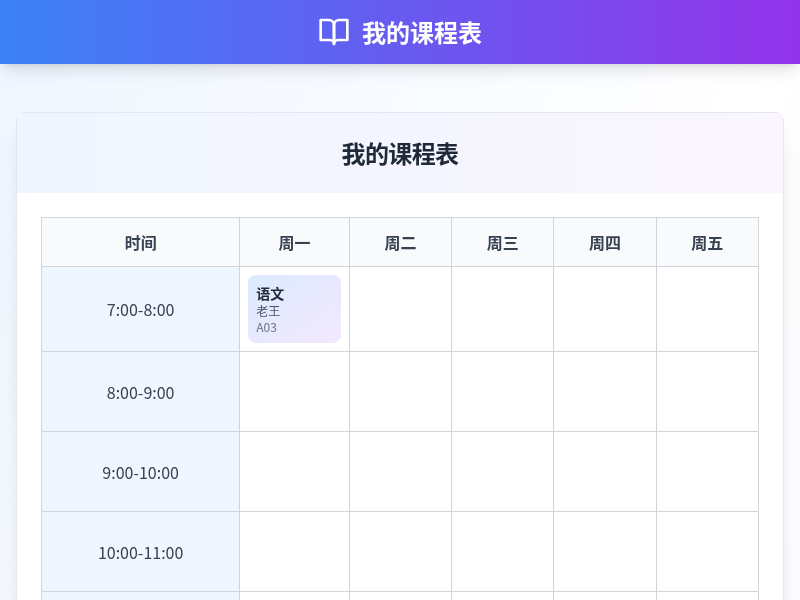Select the 10:00-11:00 time slot row
Image resolution: width=800 pixels, height=600 pixels.
pyautogui.click(x=140, y=552)
